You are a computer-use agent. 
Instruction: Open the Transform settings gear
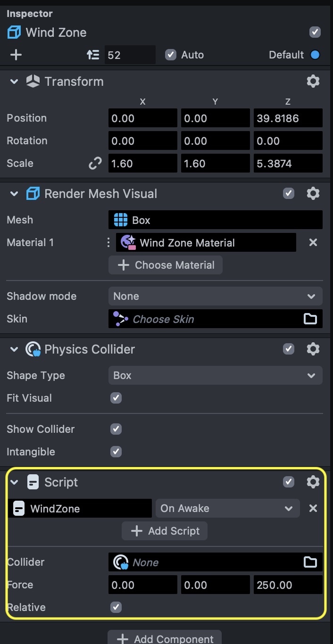313,81
